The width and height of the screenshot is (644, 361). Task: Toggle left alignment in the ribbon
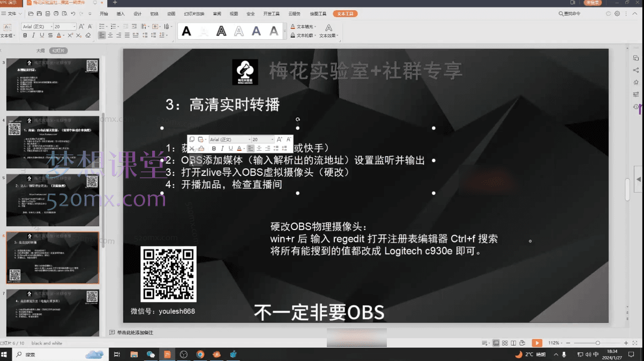coord(102,35)
